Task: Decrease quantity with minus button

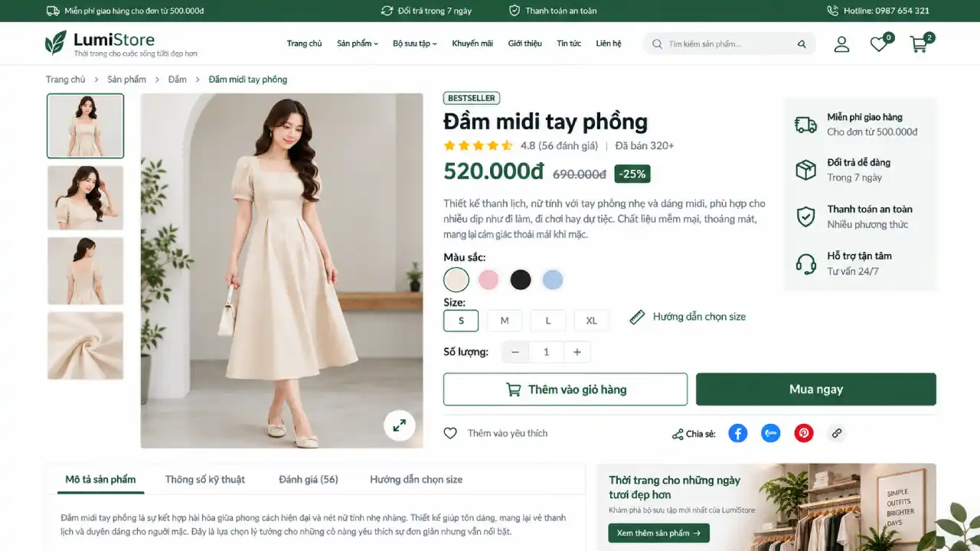Action: (515, 352)
